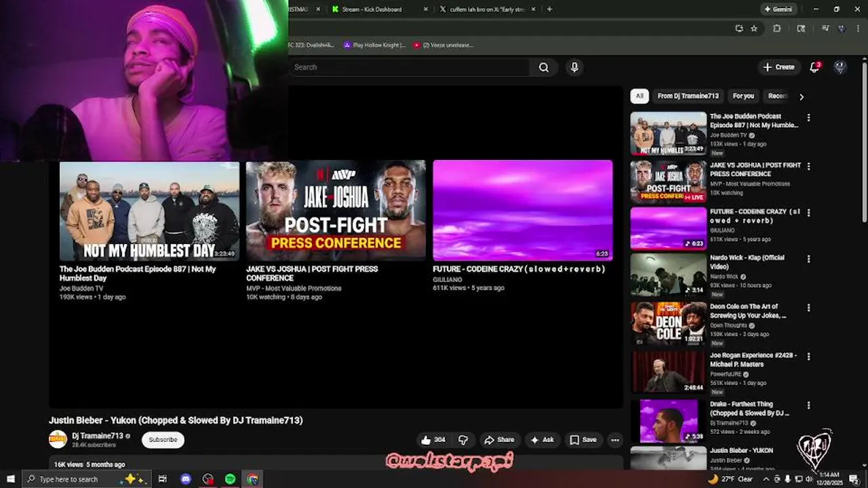This screenshot has height=488, width=868.
Task: Open Drake Furthest Thing sidebar thumbnail
Action: [x=669, y=421]
